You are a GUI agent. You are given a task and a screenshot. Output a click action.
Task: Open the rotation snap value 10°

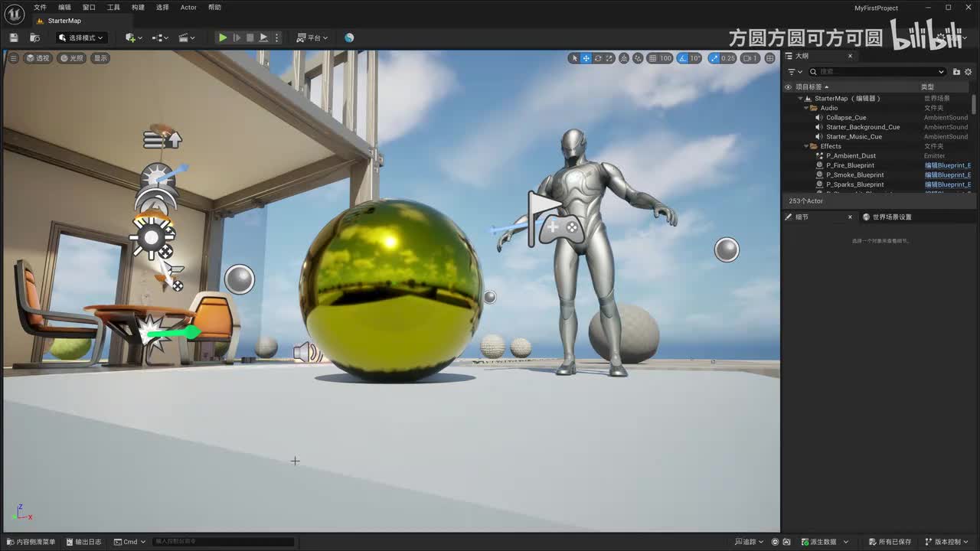695,58
